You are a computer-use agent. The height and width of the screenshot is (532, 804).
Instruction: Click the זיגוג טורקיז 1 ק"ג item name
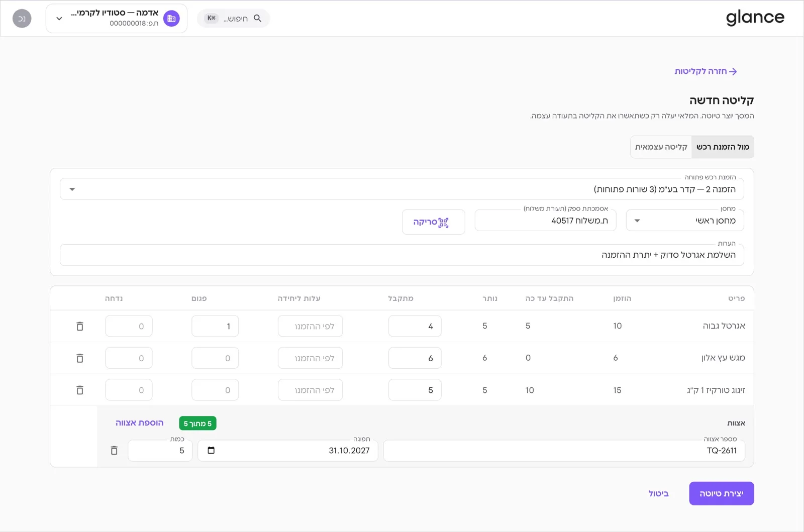[x=716, y=390]
